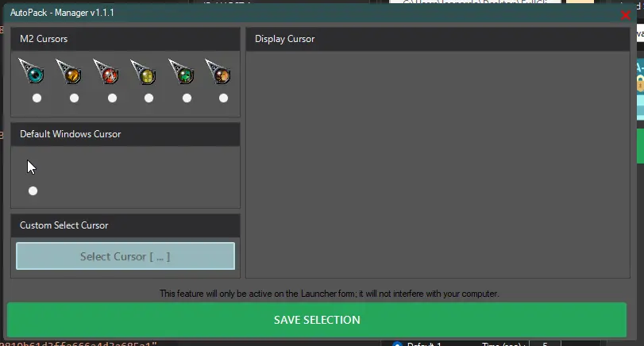
Task: Open the Select Cursor [...] file picker
Action: pos(125,256)
